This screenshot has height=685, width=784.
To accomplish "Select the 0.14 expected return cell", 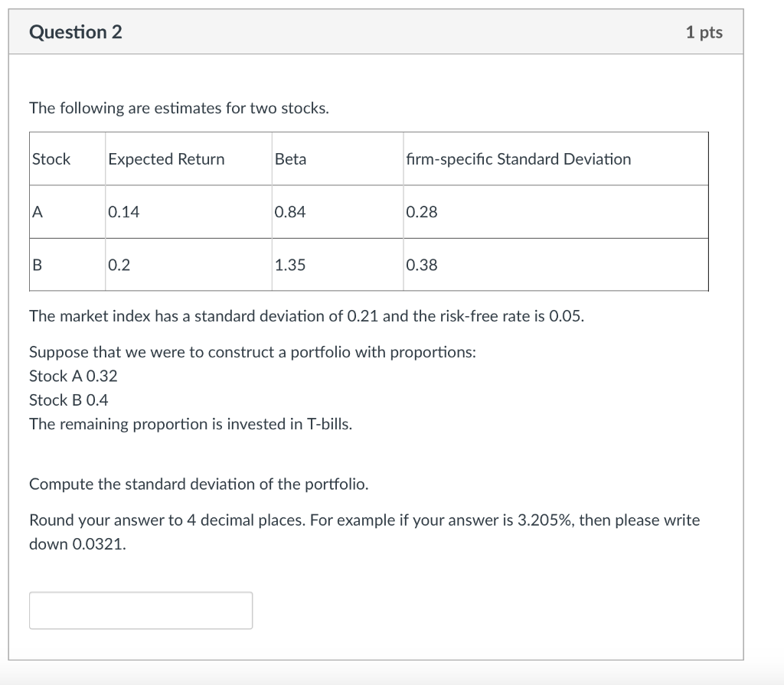I will [124, 212].
